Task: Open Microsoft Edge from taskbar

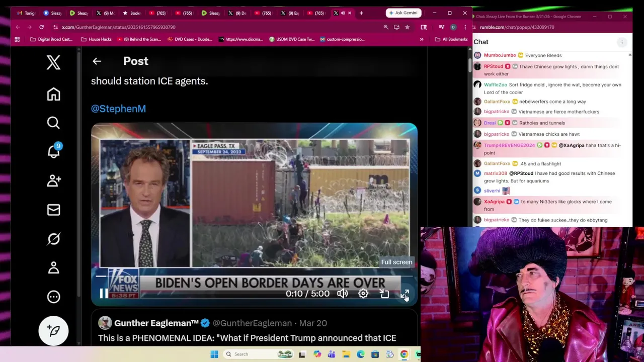Action: [361, 354]
